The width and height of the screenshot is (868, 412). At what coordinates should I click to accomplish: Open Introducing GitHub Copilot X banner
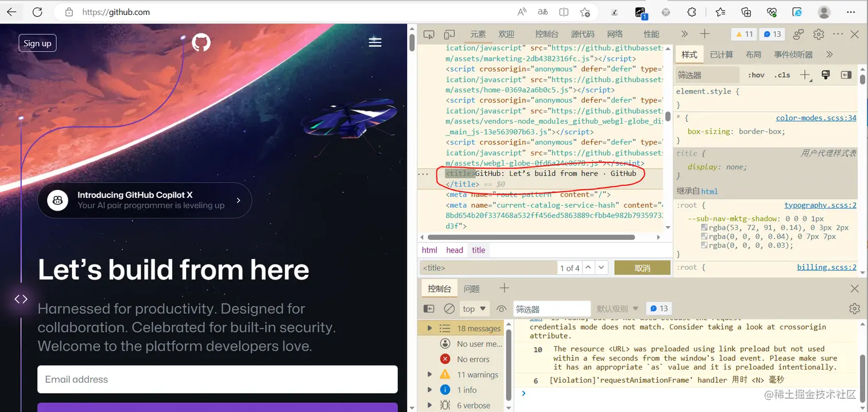tap(145, 200)
